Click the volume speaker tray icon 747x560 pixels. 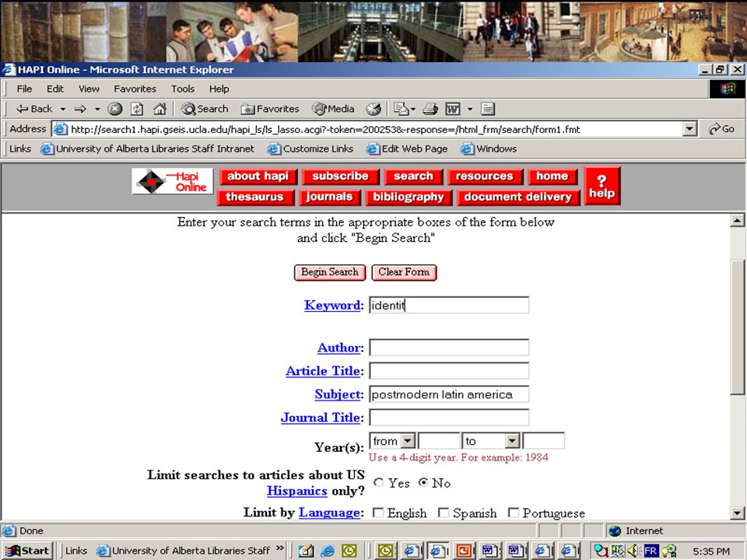(x=632, y=551)
